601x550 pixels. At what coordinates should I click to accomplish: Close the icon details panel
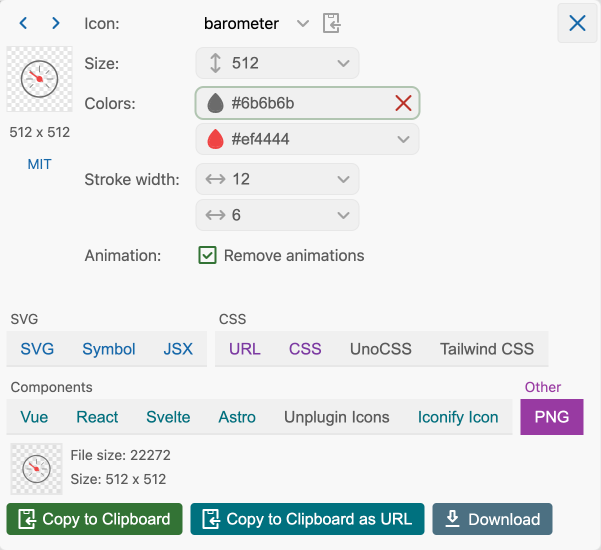pyautogui.click(x=577, y=23)
